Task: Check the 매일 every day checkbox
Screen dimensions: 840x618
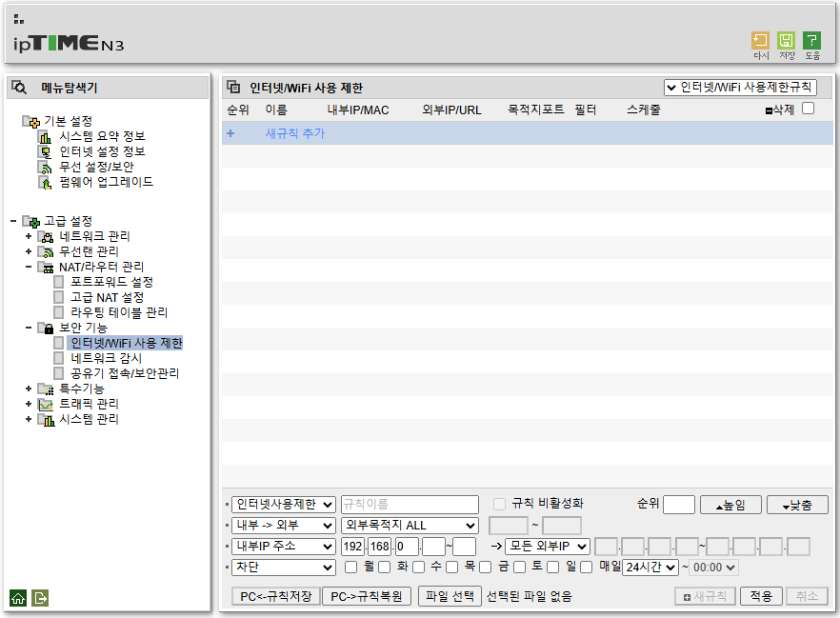Action: pos(586,567)
